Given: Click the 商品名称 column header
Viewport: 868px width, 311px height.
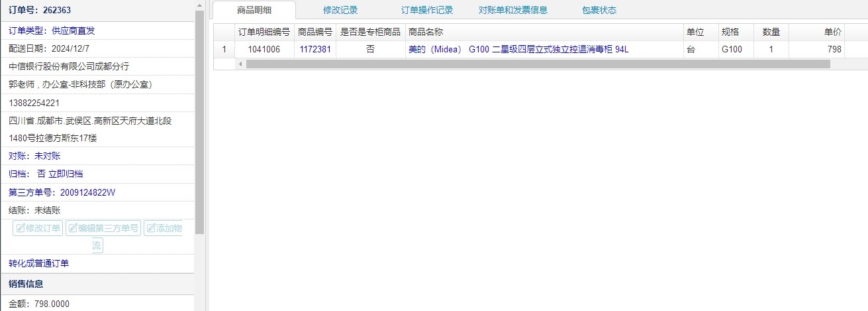Looking at the screenshot, I should coord(544,32).
